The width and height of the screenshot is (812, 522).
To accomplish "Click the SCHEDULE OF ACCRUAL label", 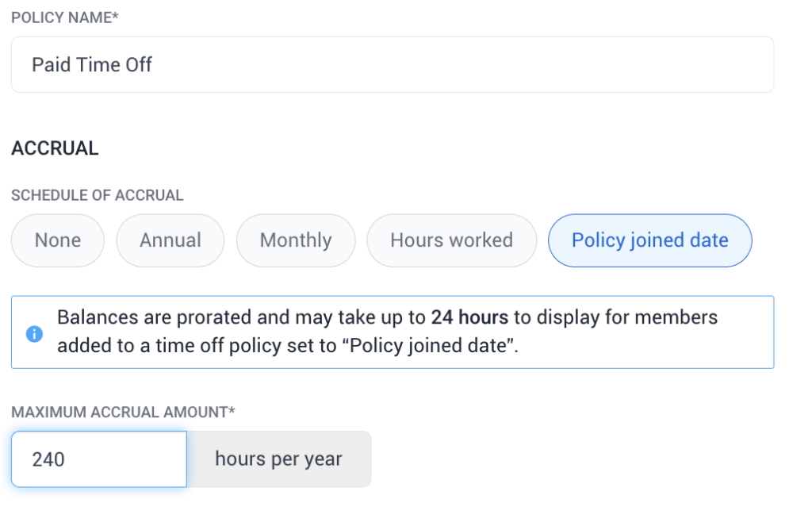I will 97,195.
